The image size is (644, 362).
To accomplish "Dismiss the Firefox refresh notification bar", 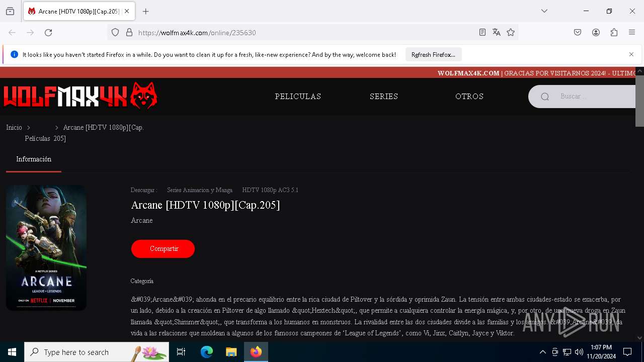I will pyautogui.click(x=631, y=54).
